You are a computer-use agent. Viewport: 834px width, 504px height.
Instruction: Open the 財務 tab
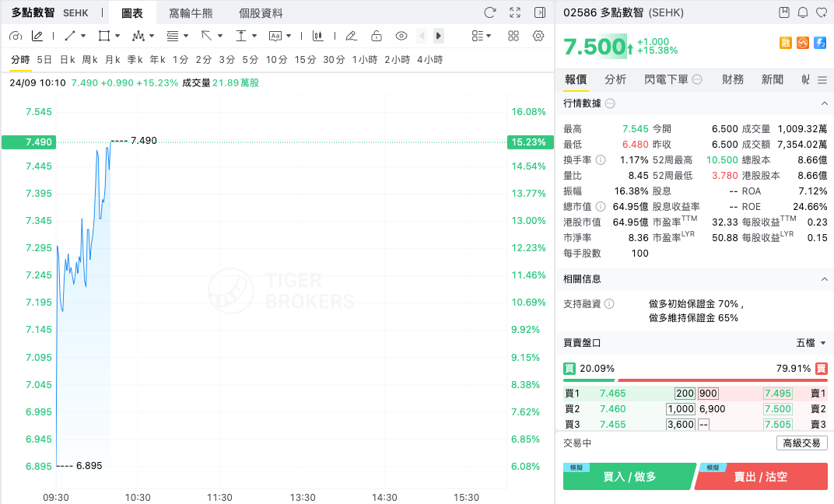click(x=732, y=79)
